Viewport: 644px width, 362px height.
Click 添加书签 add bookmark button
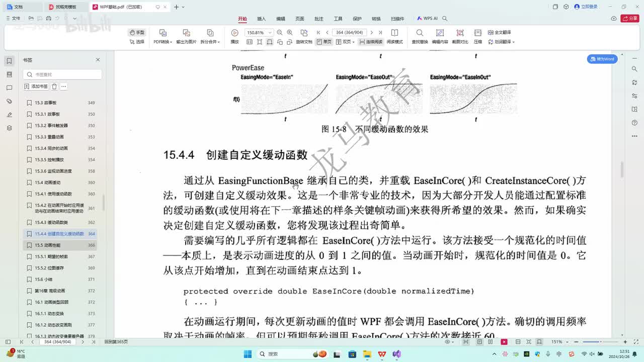(36, 86)
